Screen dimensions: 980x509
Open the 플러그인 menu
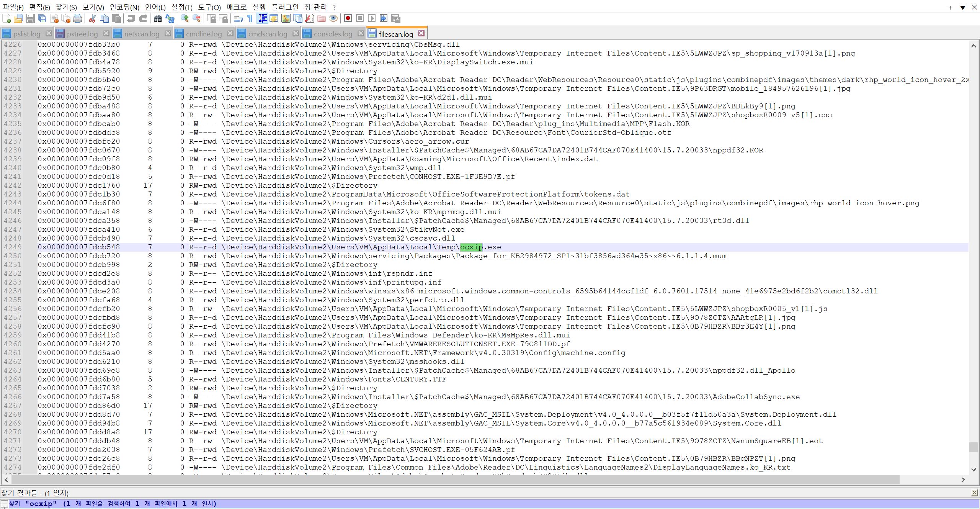[x=285, y=7]
